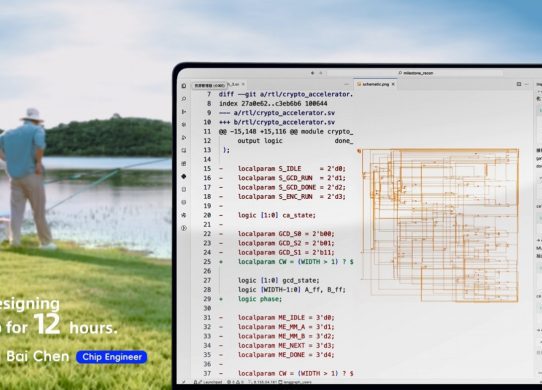This screenshot has width=542, height=390.
Task: Click the 'localparam ME_MM_A = 3'd1;' line
Action: (286, 327)
